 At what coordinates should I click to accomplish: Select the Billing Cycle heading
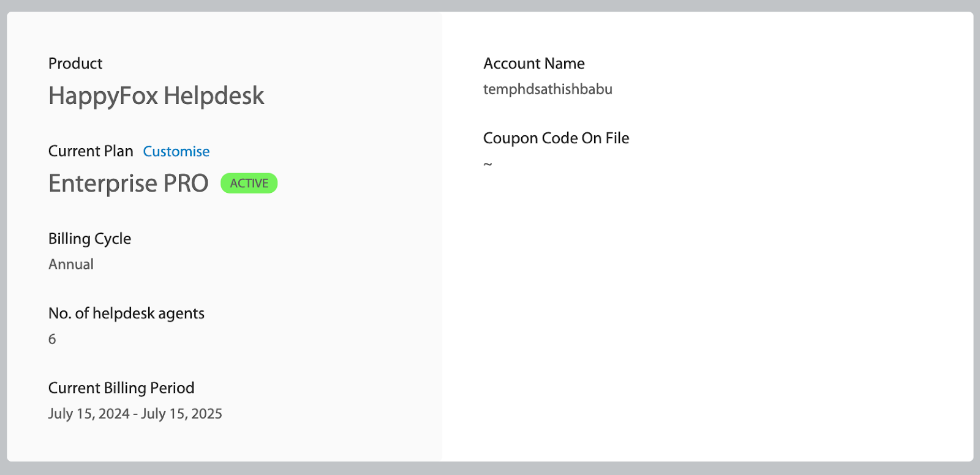point(89,239)
